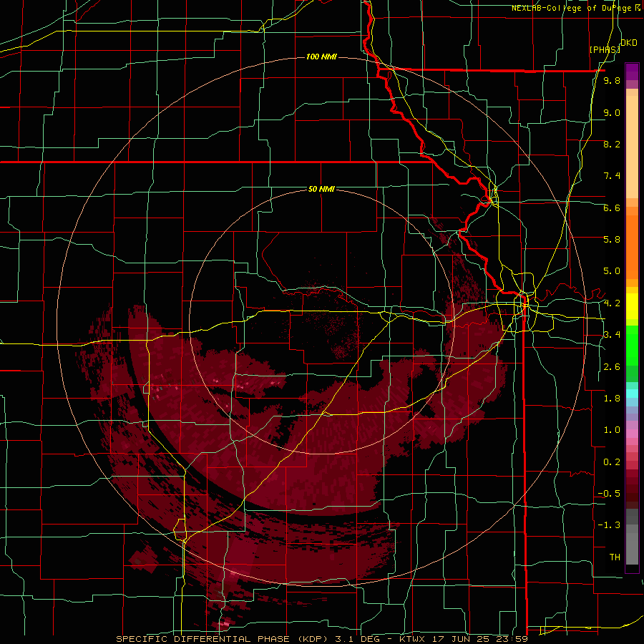The height and width of the screenshot is (644, 644).
Task: Select the 100 NMI range ring label
Action: point(321,57)
